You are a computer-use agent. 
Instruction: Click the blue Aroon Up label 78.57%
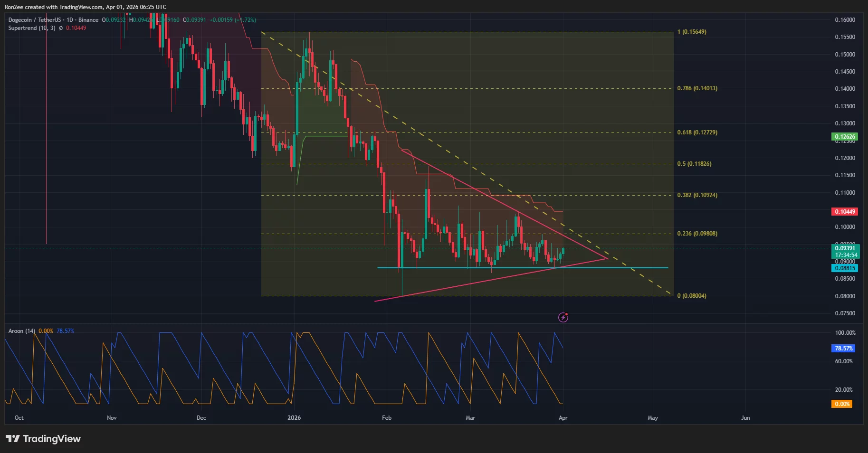844,348
